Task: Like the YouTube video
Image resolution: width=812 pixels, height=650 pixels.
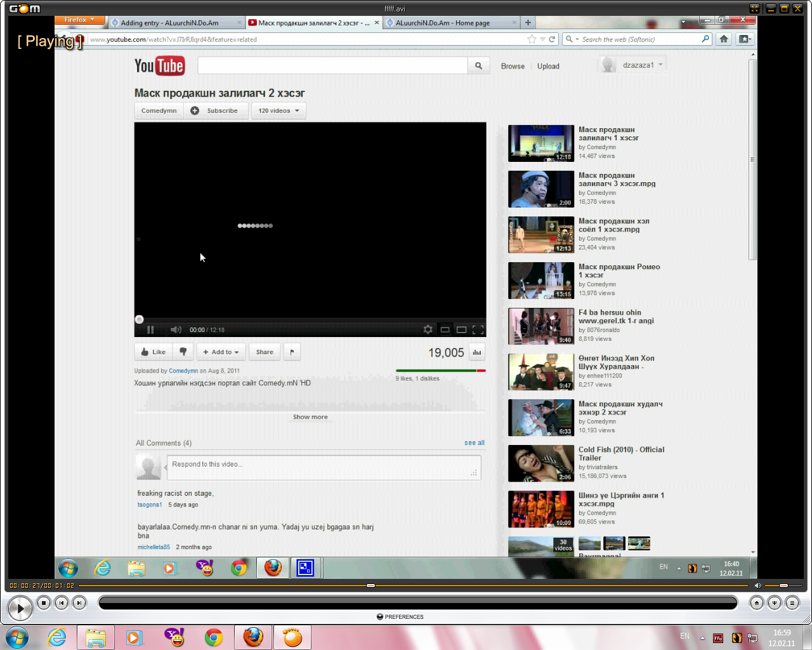Action: click(153, 352)
